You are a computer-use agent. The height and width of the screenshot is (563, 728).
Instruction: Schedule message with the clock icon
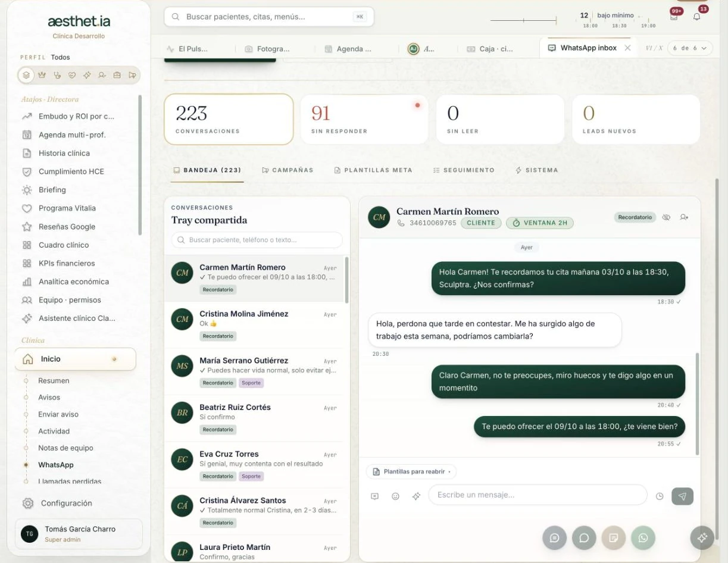click(x=660, y=496)
